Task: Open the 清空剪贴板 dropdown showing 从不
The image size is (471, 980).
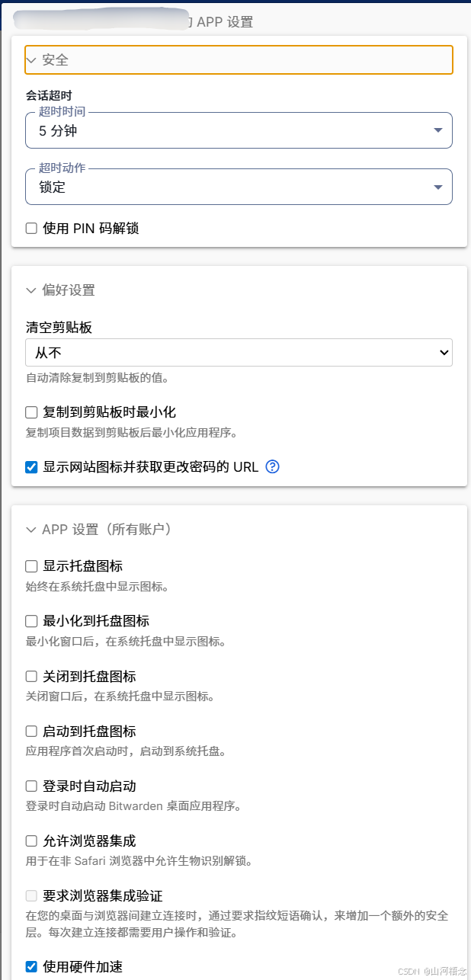Action: click(x=239, y=353)
